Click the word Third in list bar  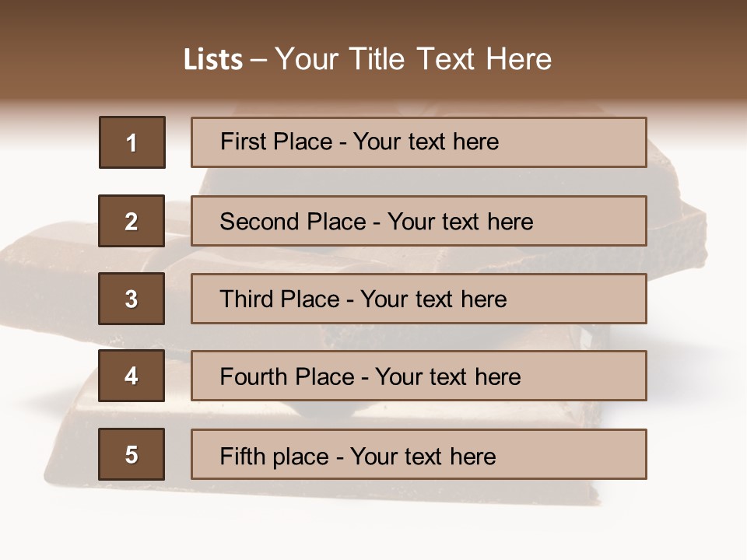tap(247, 299)
